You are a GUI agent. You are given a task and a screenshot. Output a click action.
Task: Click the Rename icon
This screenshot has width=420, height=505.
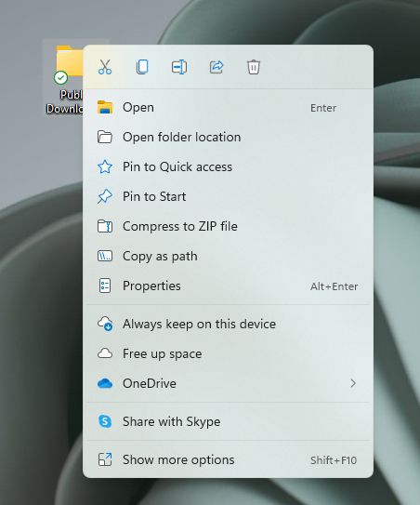point(179,67)
